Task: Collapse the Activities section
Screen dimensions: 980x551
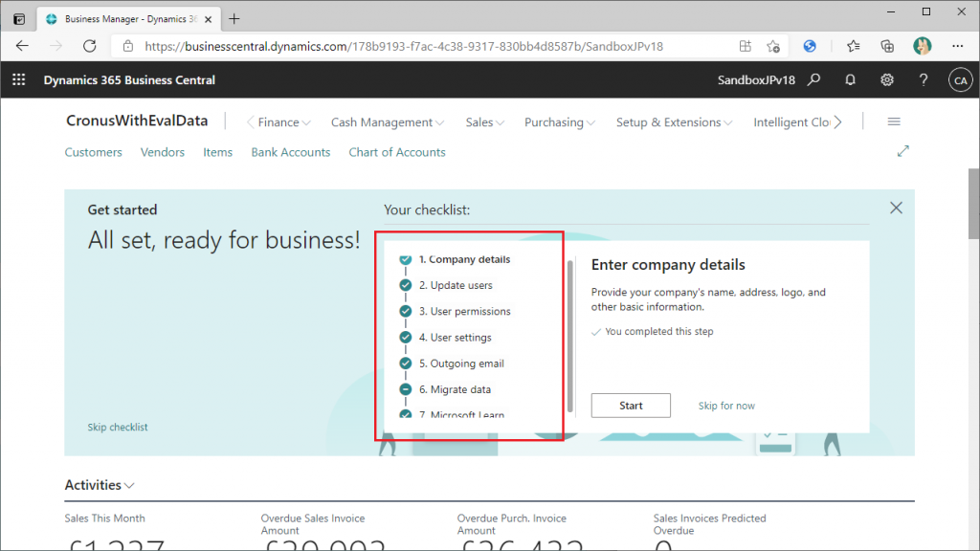Action: (x=100, y=485)
